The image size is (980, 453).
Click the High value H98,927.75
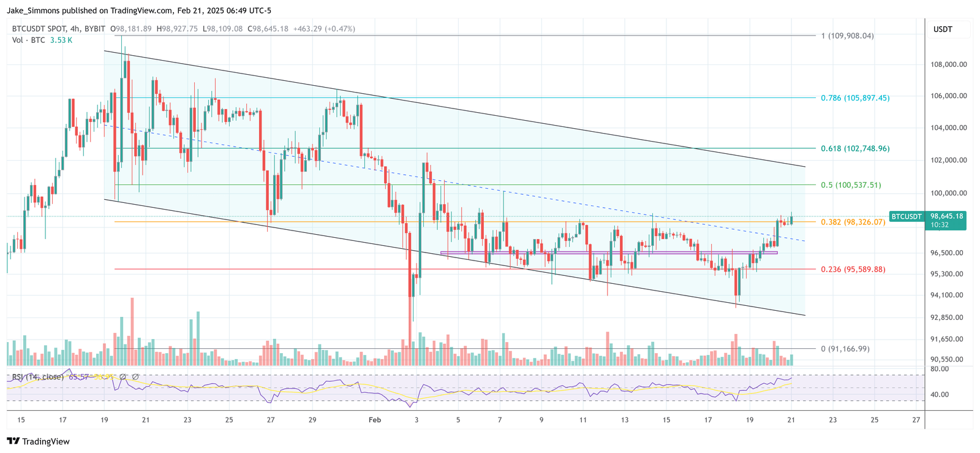point(177,29)
